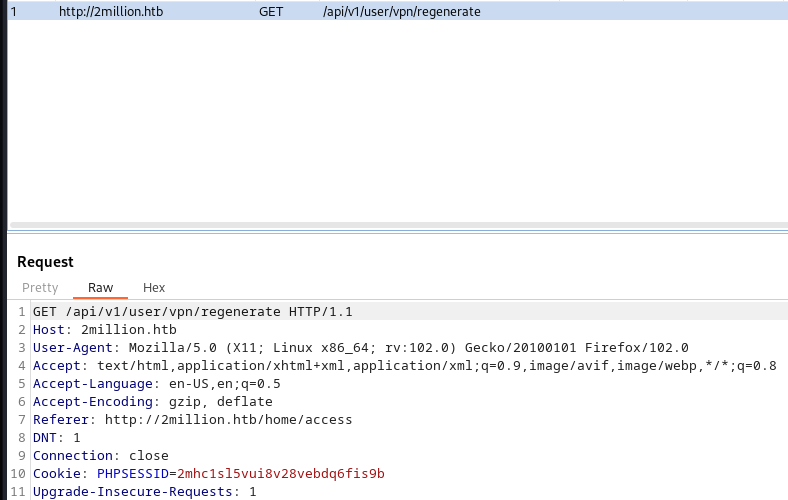Click /api/v1/user/vpn/regenerate URL cell

coord(402,12)
